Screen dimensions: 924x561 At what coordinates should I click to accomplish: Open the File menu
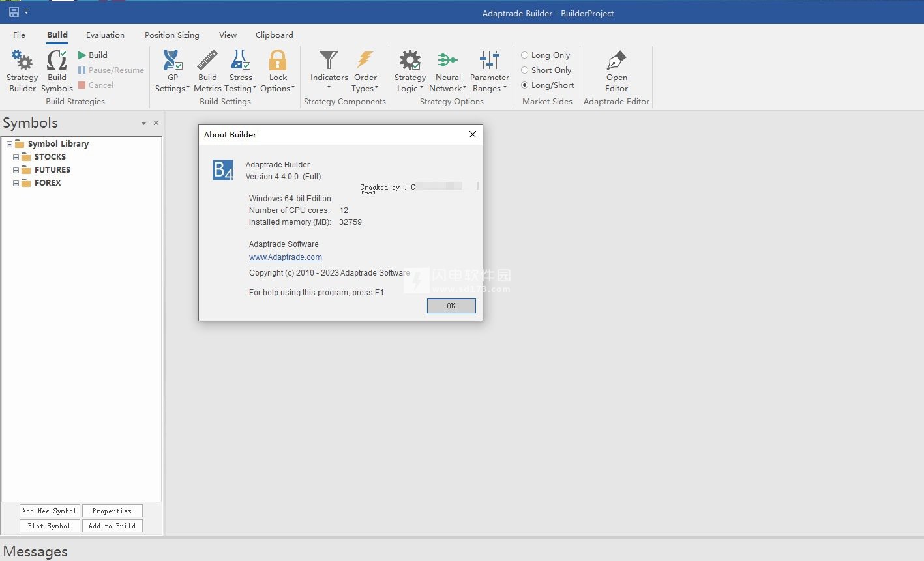point(20,35)
